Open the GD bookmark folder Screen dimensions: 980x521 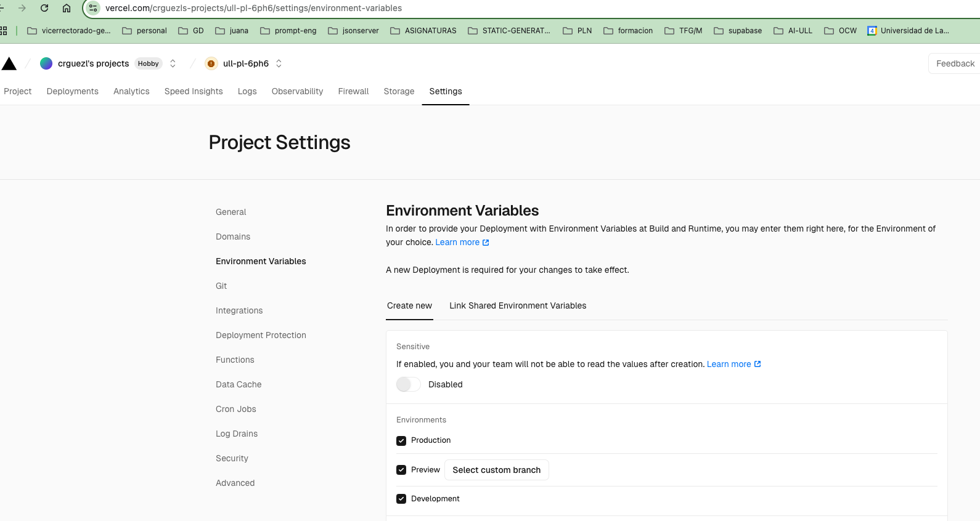[191, 31]
